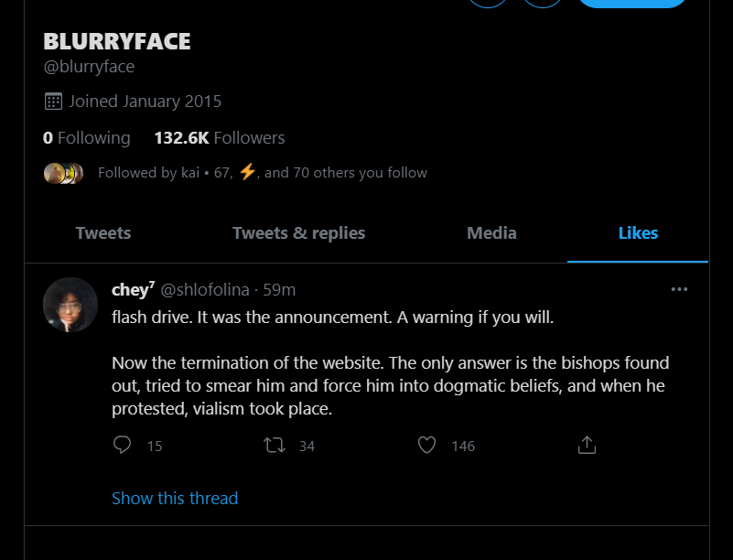Open the tweet's three-dot more menu
733x560 pixels.
pos(679,289)
